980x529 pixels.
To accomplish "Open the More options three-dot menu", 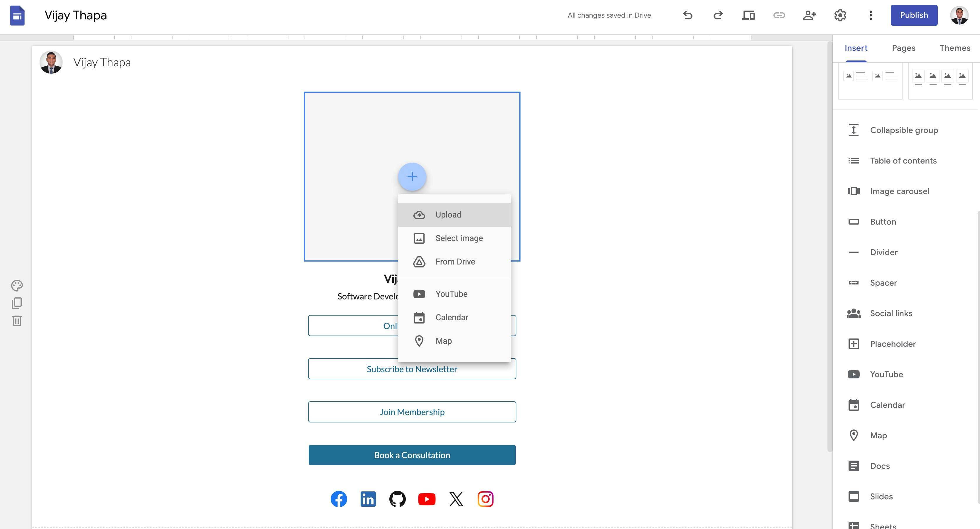I will (x=871, y=15).
